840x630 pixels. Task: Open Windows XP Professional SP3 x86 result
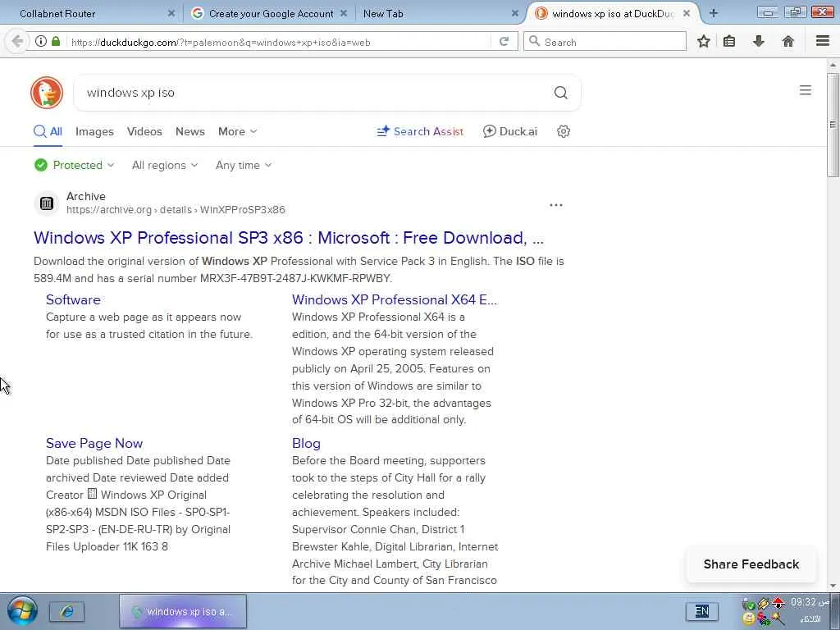pyautogui.click(x=289, y=238)
